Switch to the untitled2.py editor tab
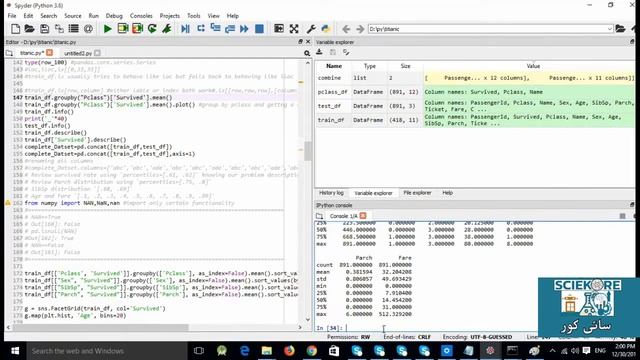 click(78, 53)
